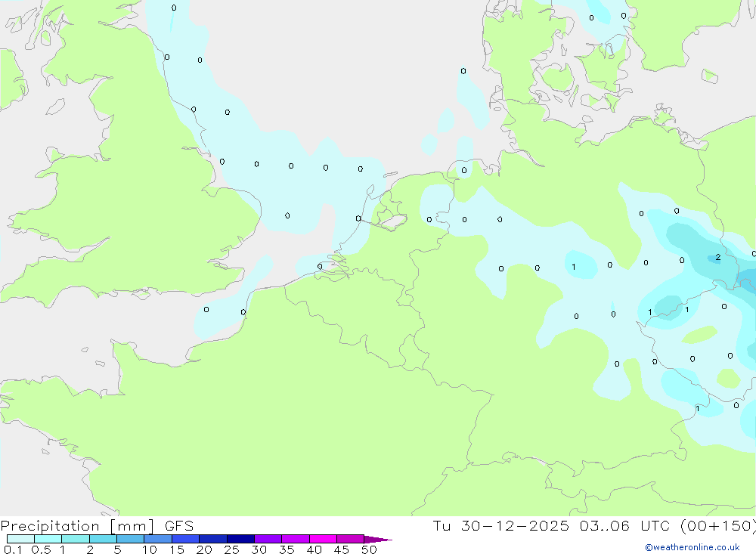This screenshot has height=554, width=756.
Task: Click the 'GFS' model label
Action: [179, 526]
